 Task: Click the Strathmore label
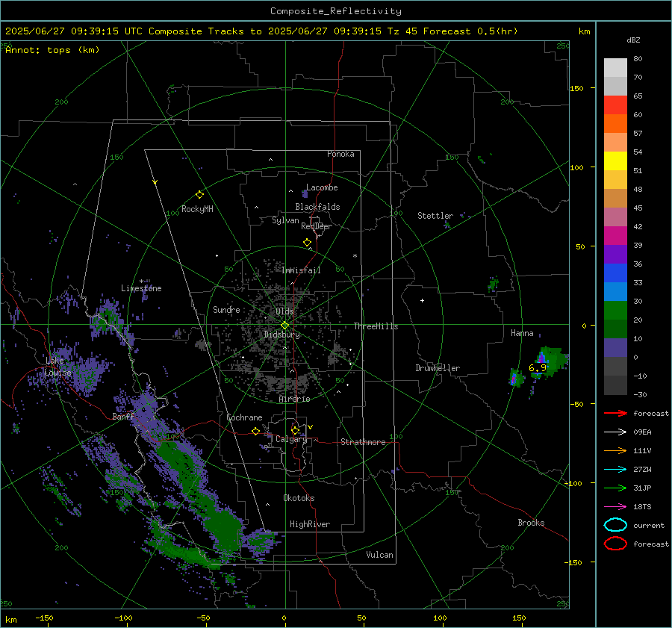coord(363,442)
